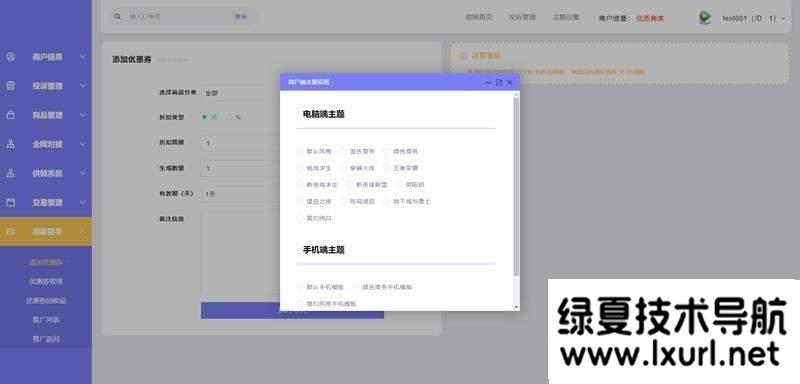The height and width of the screenshot is (384, 800).
Task: Click the 电脑端主题 section heading
Action: (x=323, y=114)
